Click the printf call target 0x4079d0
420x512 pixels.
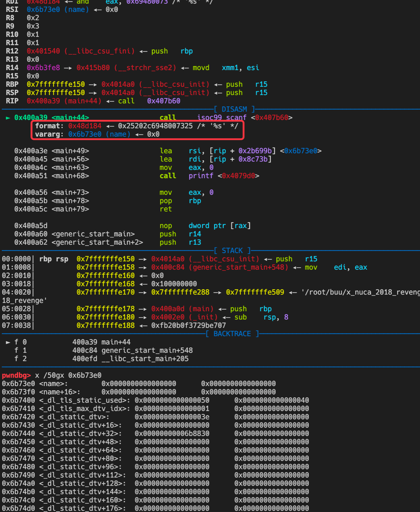click(x=238, y=176)
